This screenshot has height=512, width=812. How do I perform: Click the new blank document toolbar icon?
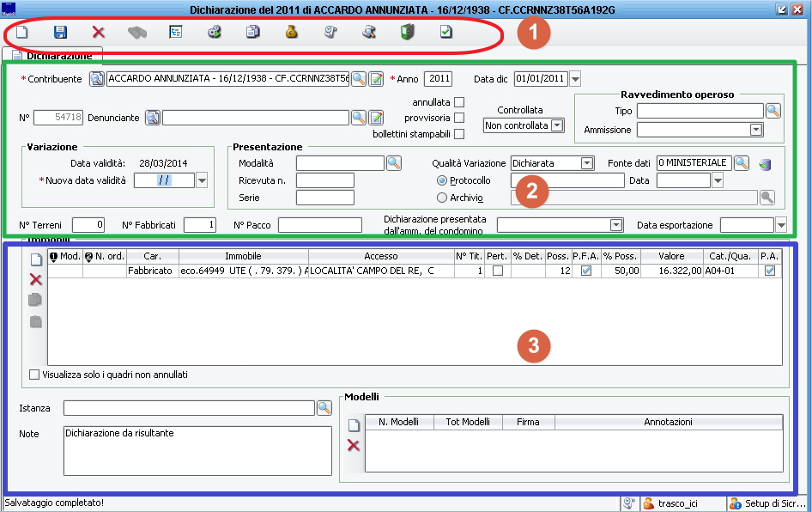click(x=21, y=33)
